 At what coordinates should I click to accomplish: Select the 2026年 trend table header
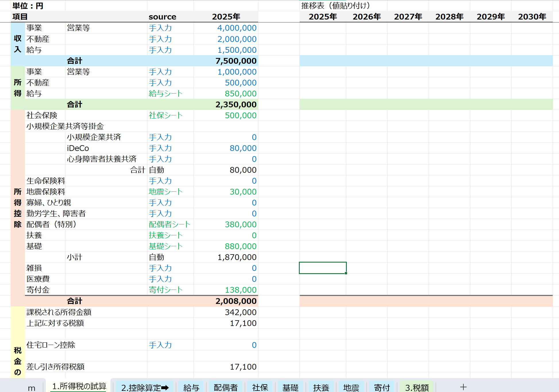pos(367,17)
